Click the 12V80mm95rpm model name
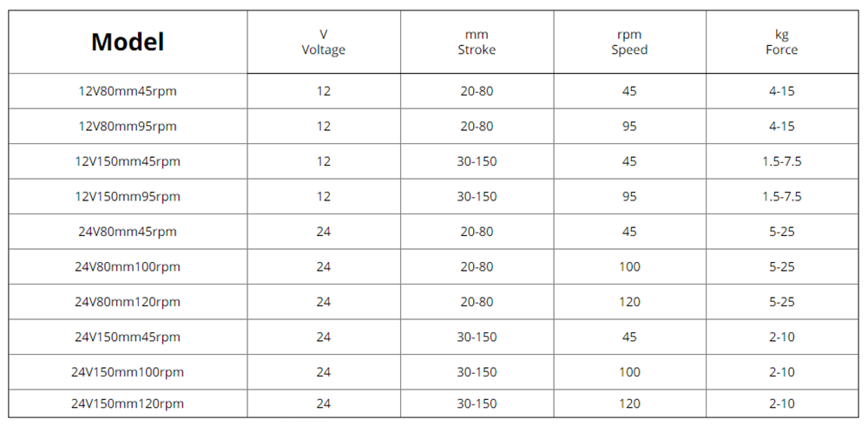The width and height of the screenshot is (868, 426). 128,126
